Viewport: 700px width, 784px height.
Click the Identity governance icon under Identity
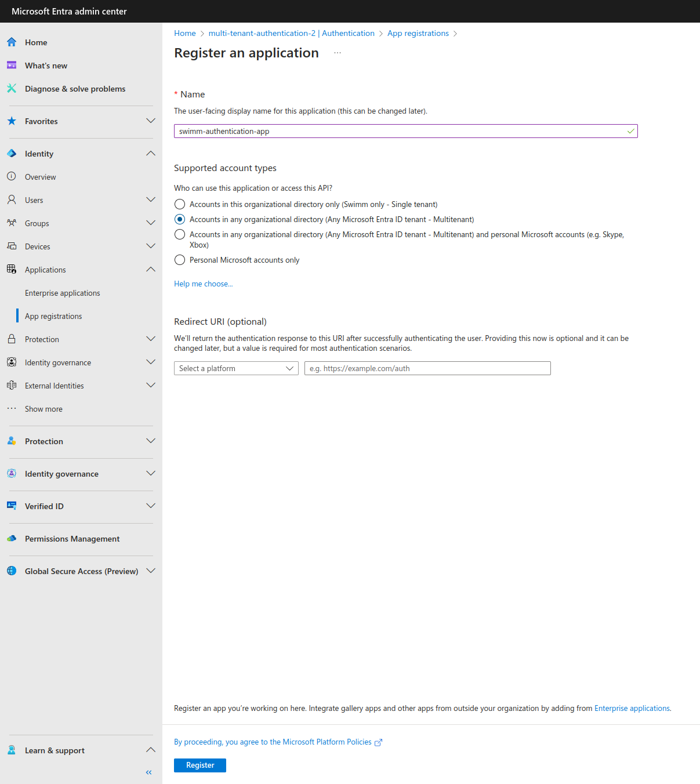(12, 362)
